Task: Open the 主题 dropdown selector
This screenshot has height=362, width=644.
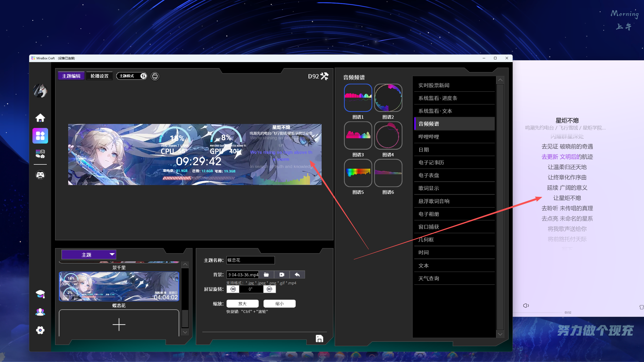Action: tap(89, 255)
